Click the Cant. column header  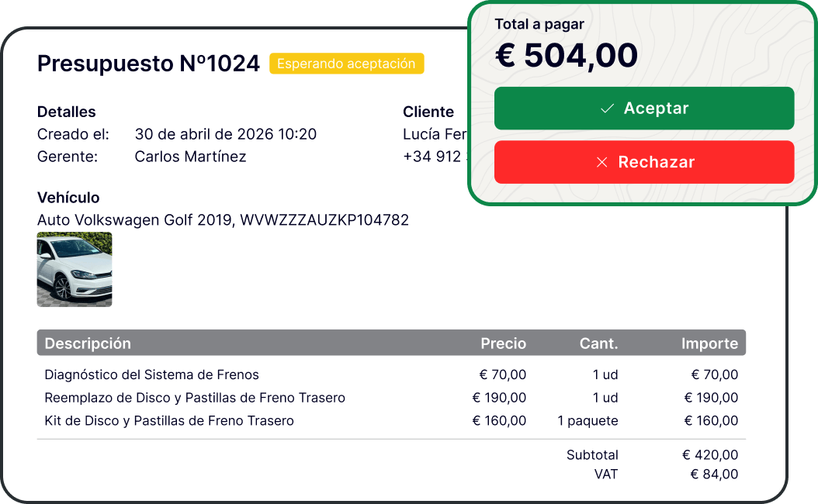(598, 343)
